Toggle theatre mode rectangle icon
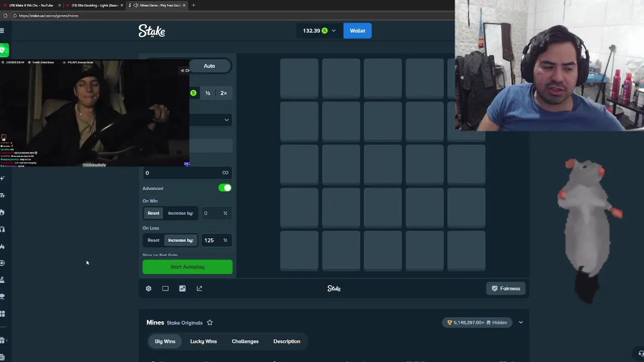Viewport: 644px width, 362px height. point(166,289)
